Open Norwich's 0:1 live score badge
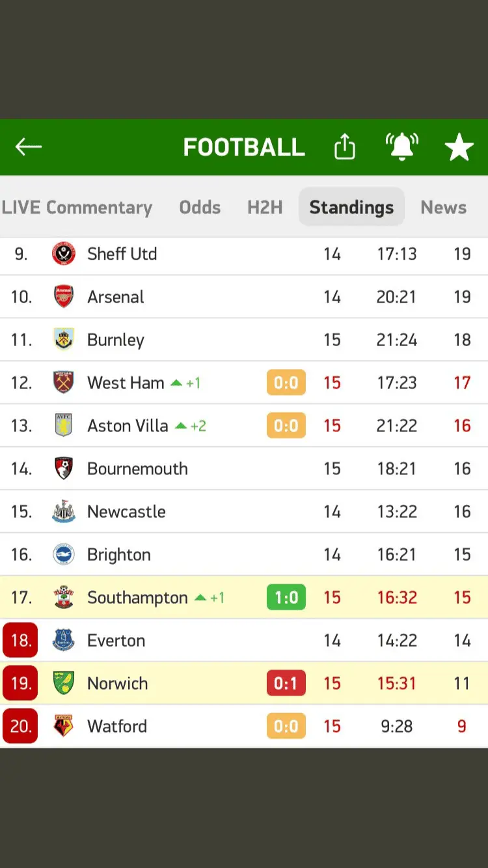This screenshot has height=868, width=488. pos(286,683)
